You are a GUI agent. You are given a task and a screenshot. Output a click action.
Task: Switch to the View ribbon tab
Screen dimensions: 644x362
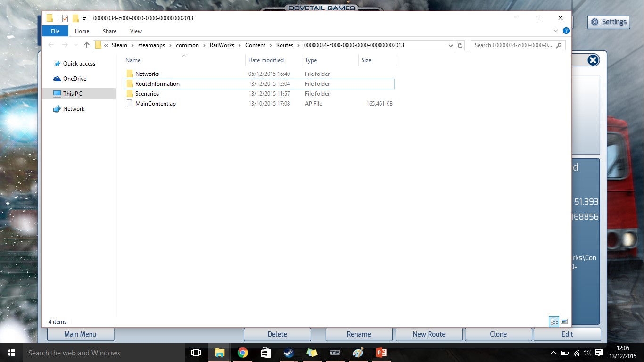(x=136, y=31)
